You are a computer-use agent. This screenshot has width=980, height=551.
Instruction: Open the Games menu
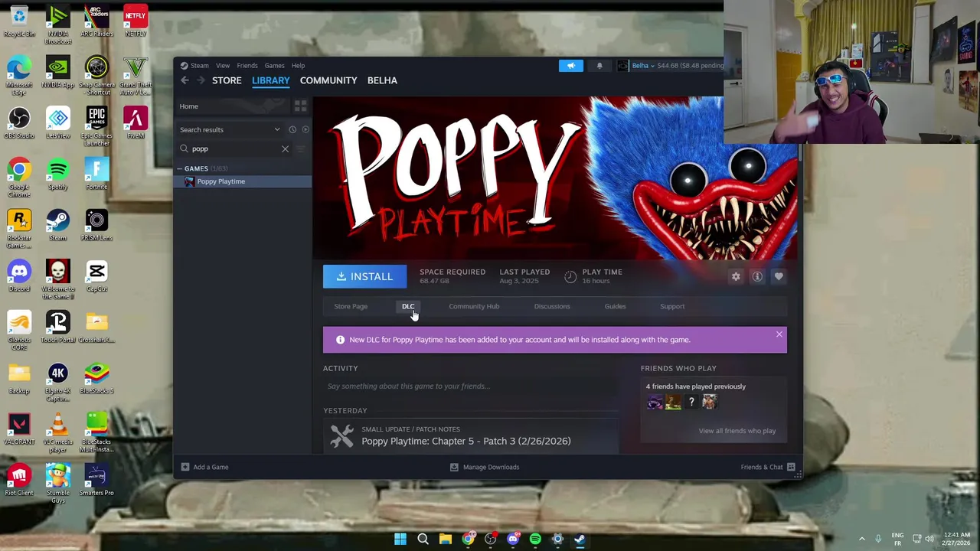[x=274, y=66]
